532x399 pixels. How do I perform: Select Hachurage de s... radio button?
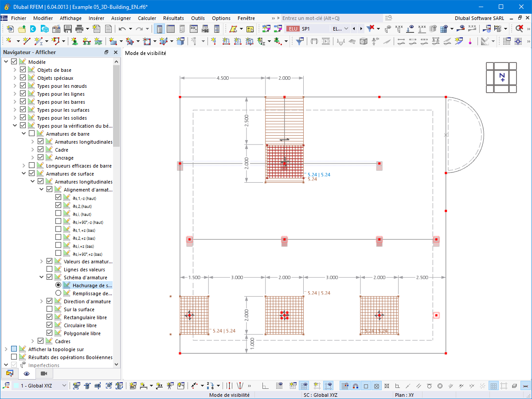(x=59, y=286)
